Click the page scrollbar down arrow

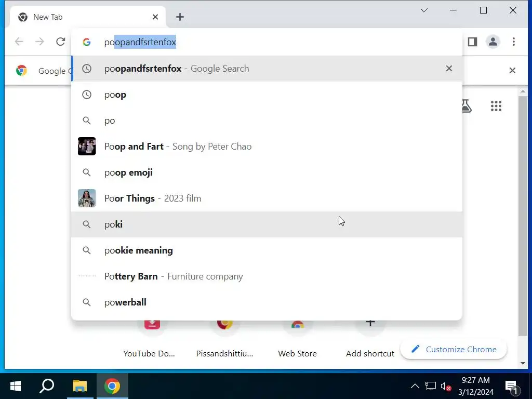click(523, 363)
